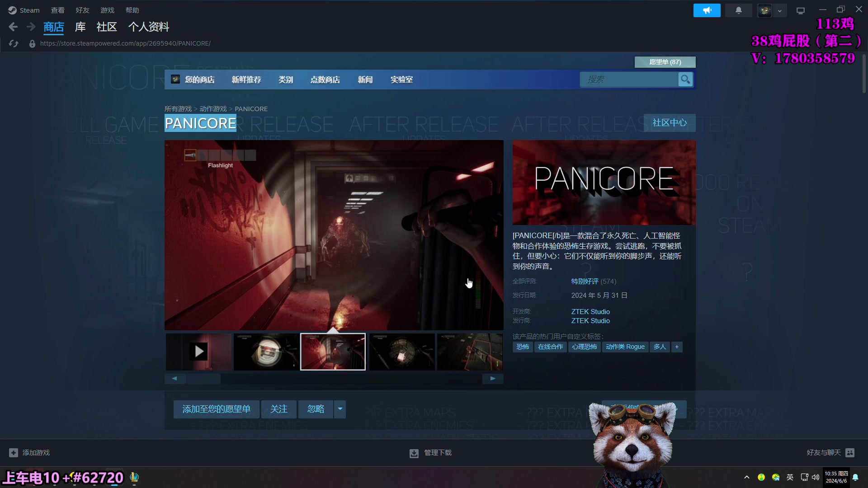Click 添加游戏 plus icon

click(x=14, y=453)
